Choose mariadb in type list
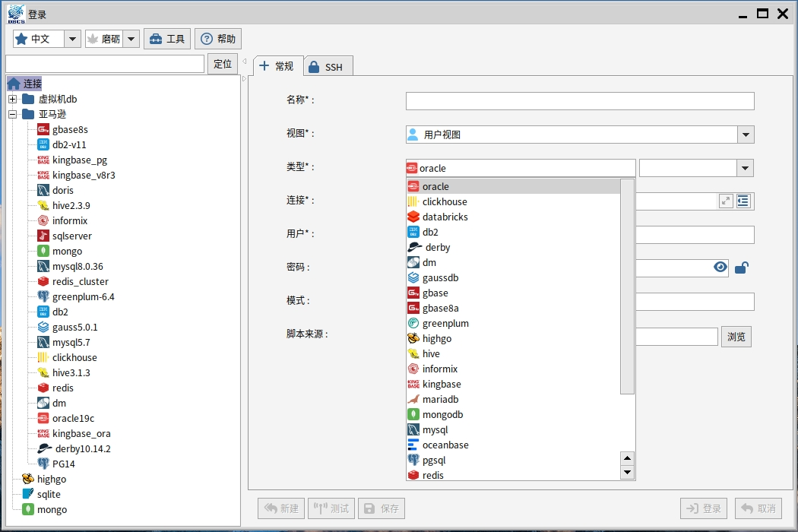The width and height of the screenshot is (798, 532). [514, 400]
